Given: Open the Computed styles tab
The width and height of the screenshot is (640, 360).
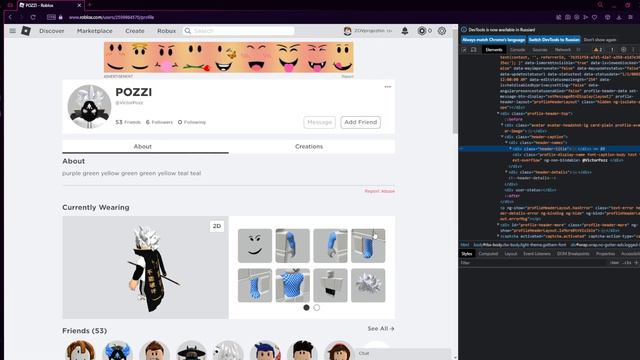Looking at the screenshot, I should pyautogui.click(x=488, y=254).
